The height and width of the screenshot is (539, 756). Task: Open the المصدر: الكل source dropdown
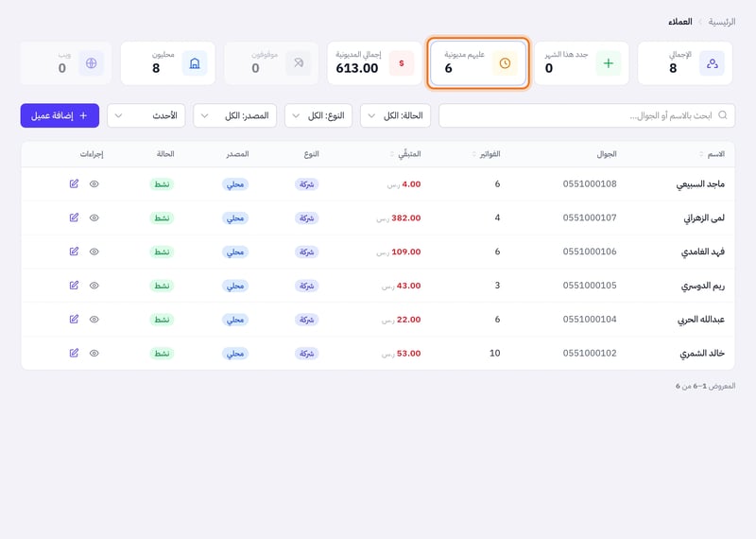pyautogui.click(x=234, y=115)
